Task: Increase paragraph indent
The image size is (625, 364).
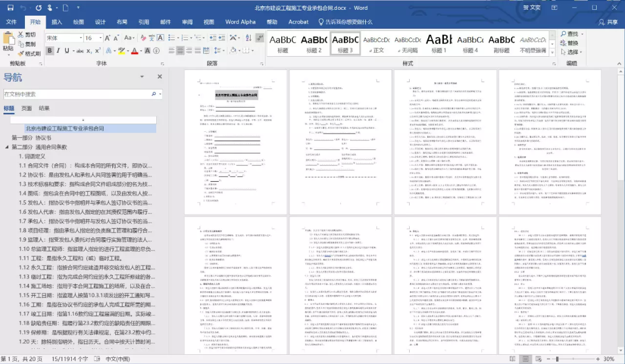Action: [x=222, y=38]
